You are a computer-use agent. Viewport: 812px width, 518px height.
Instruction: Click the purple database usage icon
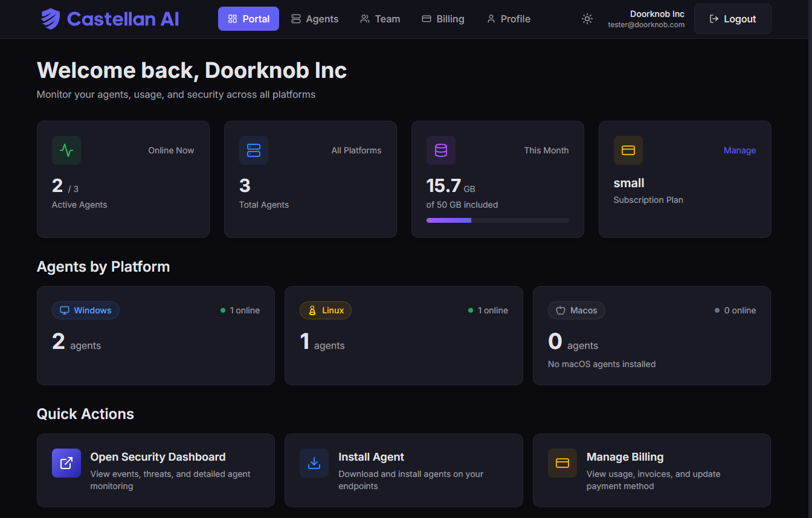click(441, 150)
